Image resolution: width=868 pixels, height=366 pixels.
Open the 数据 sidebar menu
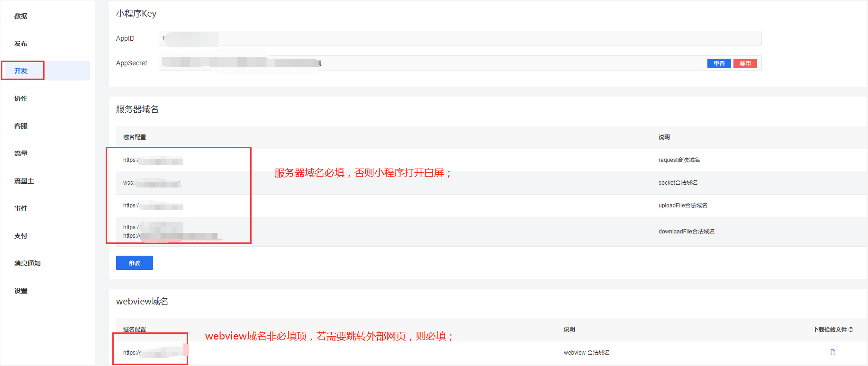[x=21, y=16]
